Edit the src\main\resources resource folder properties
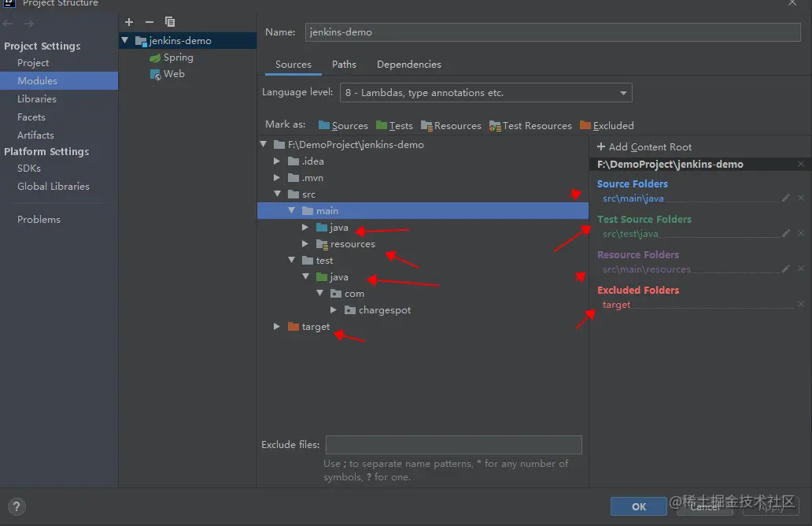Image resolution: width=812 pixels, height=526 pixels. [x=786, y=269]
